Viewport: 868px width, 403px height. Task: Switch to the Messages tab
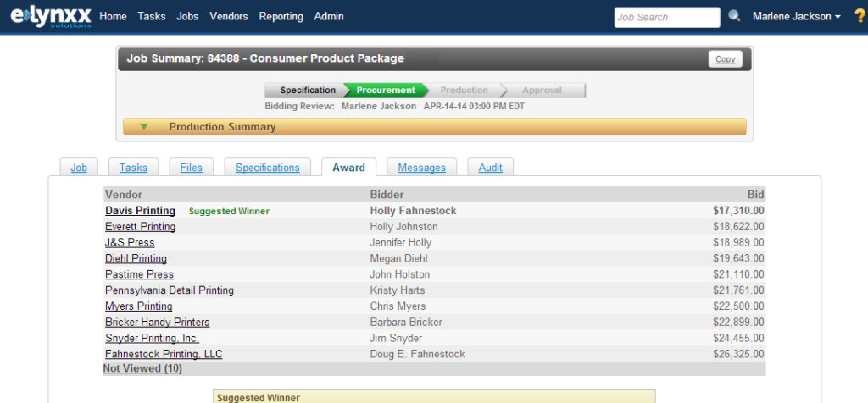[422, 168]
